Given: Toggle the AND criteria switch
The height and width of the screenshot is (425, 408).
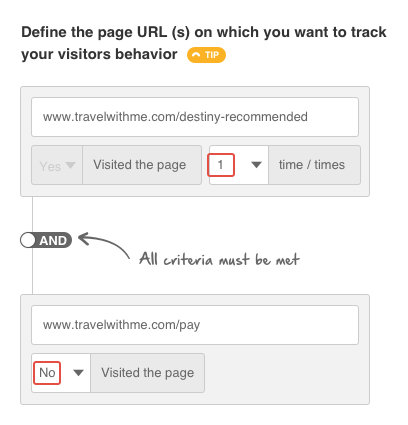Looking at the screenshot, I should pos(46,240).
